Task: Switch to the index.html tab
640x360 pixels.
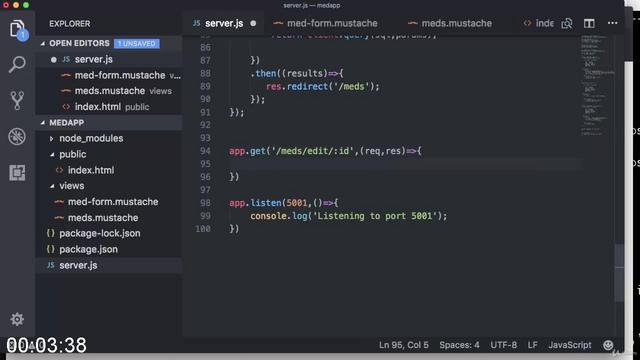Action: point(539,23)
